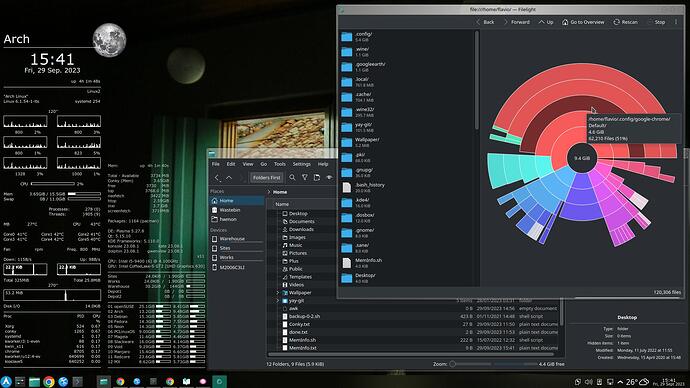Open the search in Dolphin toolbar

tap(292, 178)
